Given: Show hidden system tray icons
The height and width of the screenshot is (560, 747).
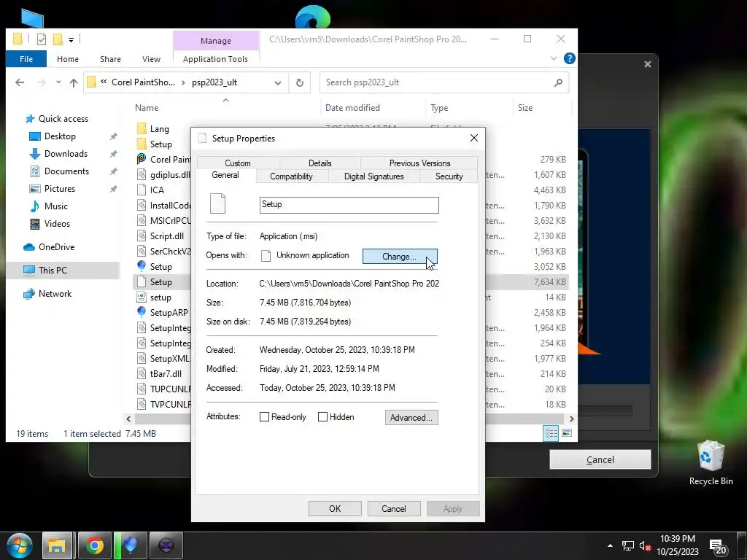Looking at the screenshot, I should click(x=610, y=545).
